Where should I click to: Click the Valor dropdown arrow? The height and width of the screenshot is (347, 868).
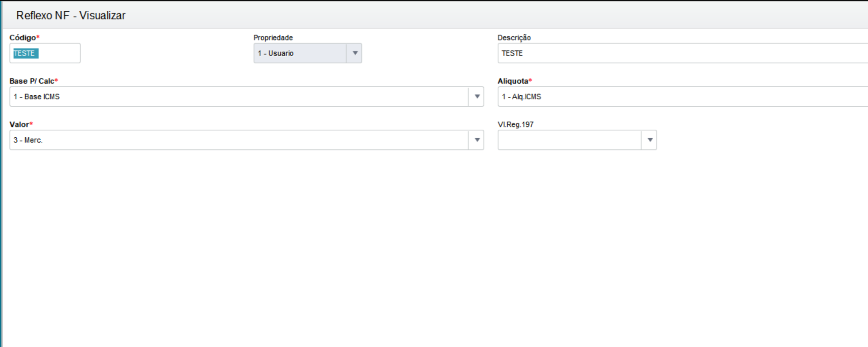point(476,140)
